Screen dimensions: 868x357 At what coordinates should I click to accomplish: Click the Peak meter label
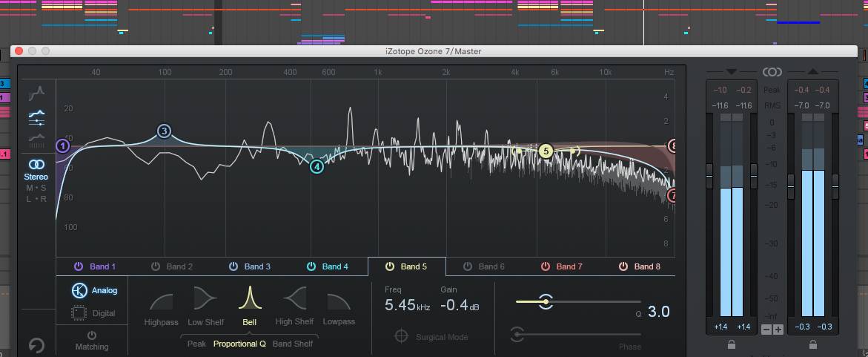point(772,90)
